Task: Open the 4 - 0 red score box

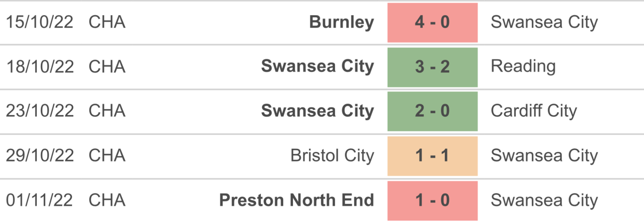Action: 432,23
